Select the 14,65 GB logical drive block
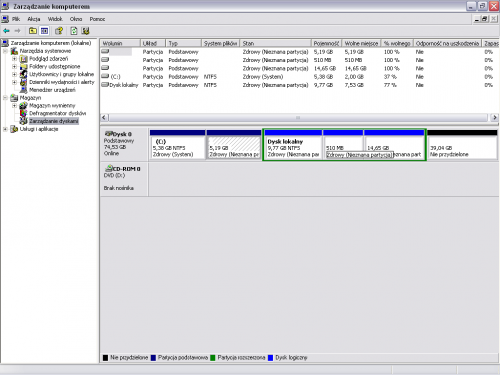Viewport: 500px width, 375px height. coord(394,145)
